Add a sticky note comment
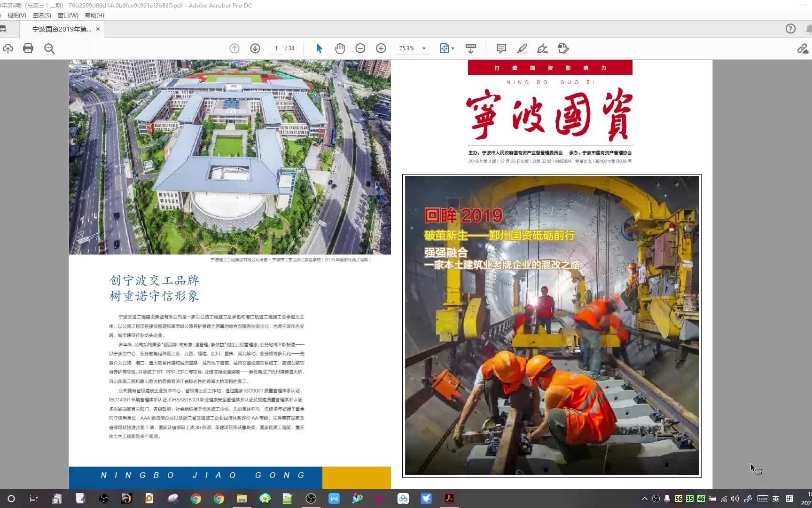812x508 pixels. [x=501, y=48]
